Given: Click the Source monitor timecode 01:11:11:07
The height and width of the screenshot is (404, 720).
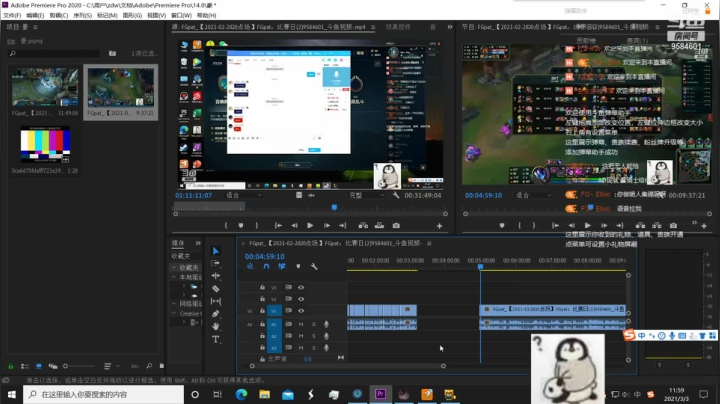Looking at the screenshot, I should pos(193,196).
